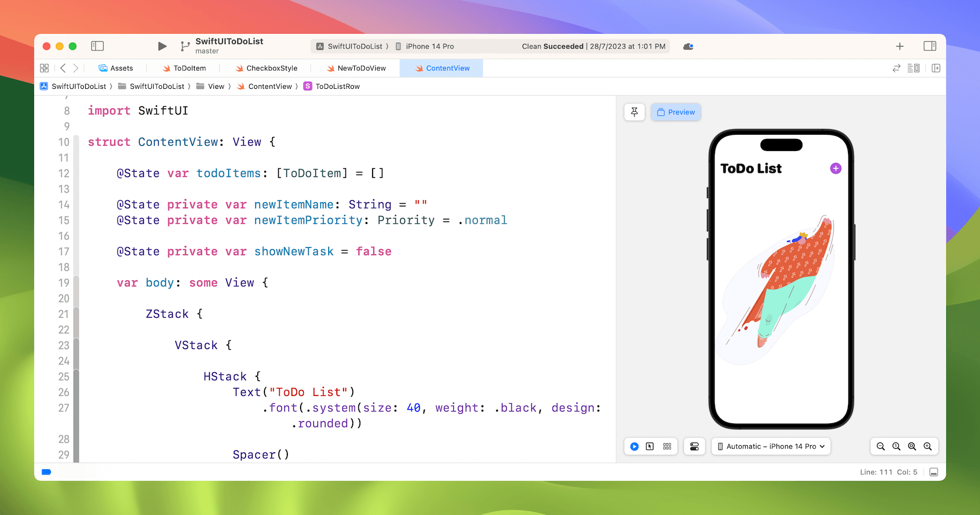This screenshot has width=980, height=515.
Task: Open the master branch source control menu
Action: [185, 46]
